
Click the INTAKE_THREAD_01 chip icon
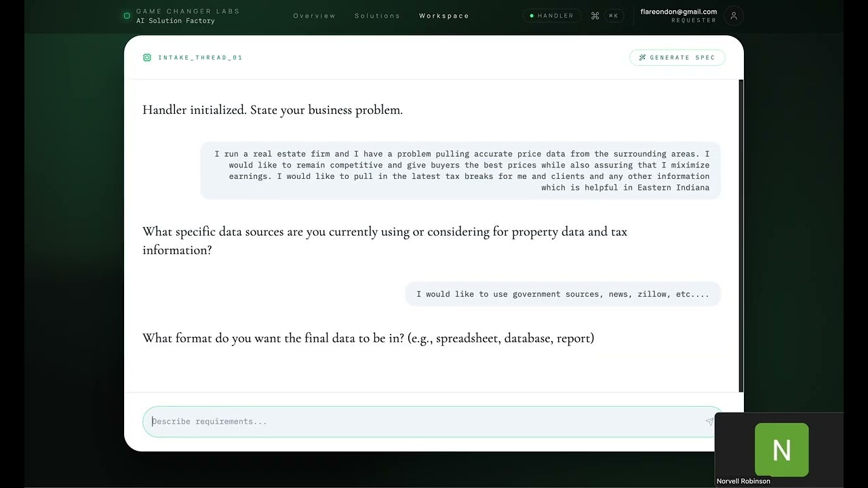click(147, 58)
